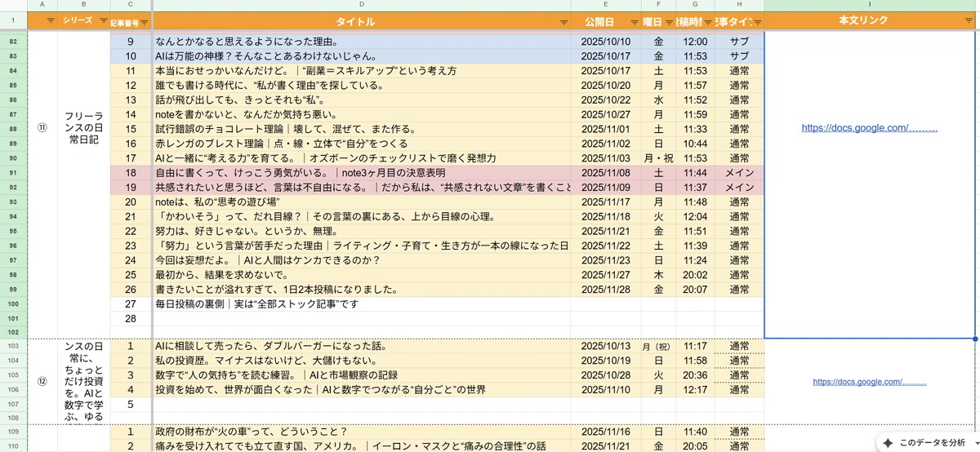Click cell '政府の財布が“火の車”って、どういうこと？'

(x=361, y=432)
